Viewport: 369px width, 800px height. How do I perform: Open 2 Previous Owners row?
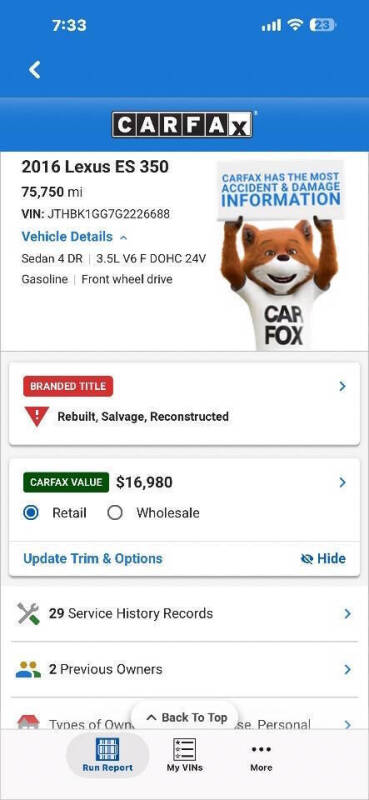coord(184,669)
